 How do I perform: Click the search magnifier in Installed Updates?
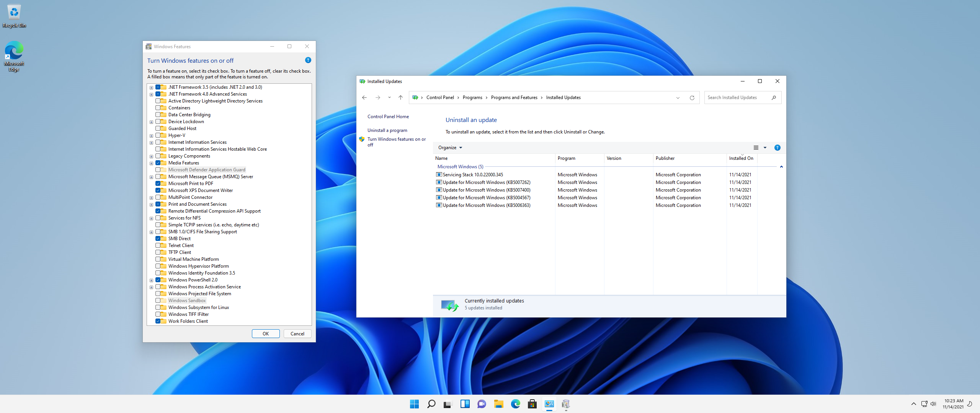pos(774,98)
